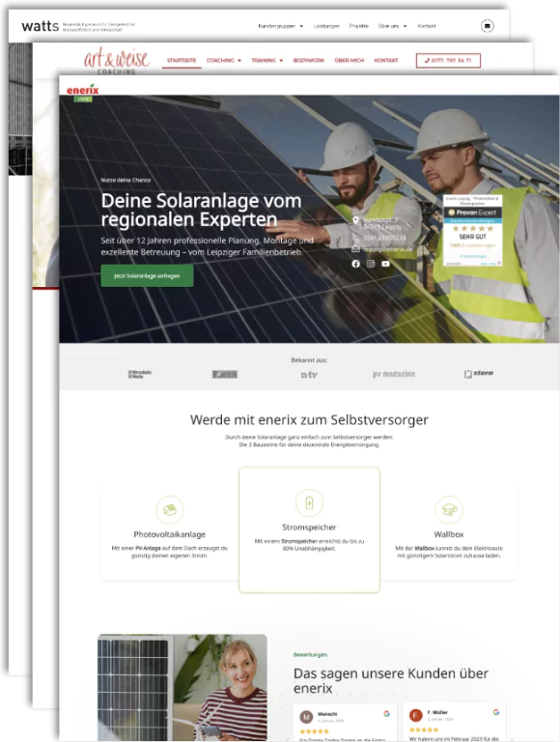The height and width of the screenshot is (742, 560).
Task: Click the Google icon on F. Müller's review
Action: (x=495, y=712)
